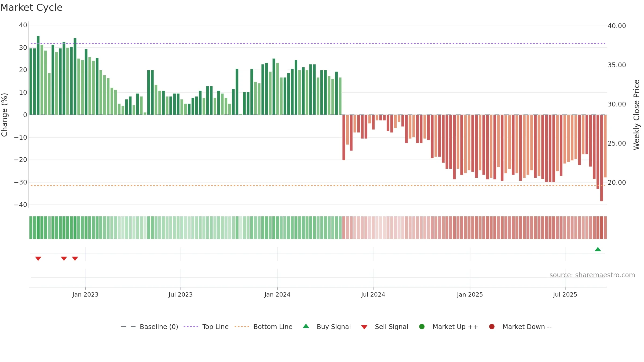The height and width of the screenshot is (362, 644).
Task: Click the Buy Signal legend triangle icon
Action: 306,326
